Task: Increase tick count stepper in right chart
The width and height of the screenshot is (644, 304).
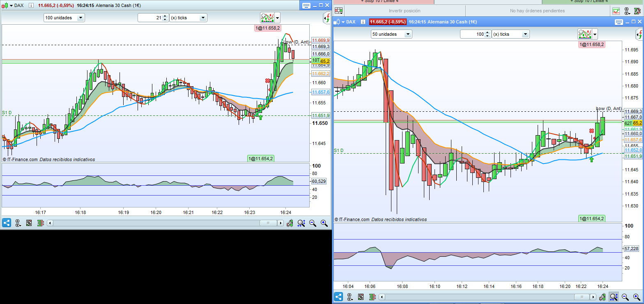Action: click(488, 32)
